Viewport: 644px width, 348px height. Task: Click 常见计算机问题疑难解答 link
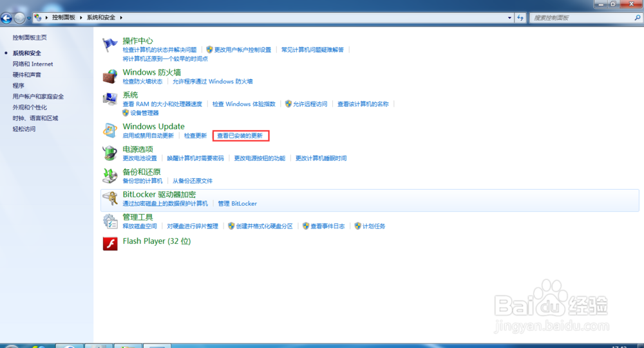pyautogui.click(x=312, y=50)
